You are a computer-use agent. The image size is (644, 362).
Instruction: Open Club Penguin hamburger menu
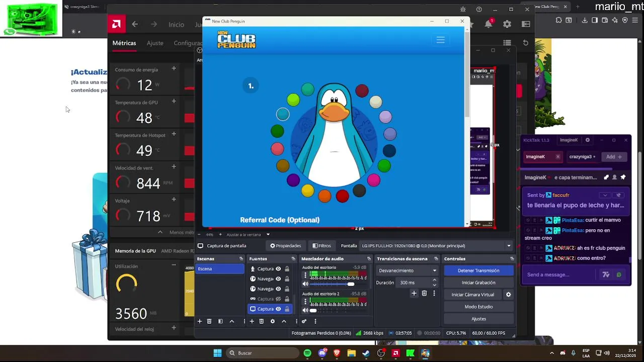440,40
